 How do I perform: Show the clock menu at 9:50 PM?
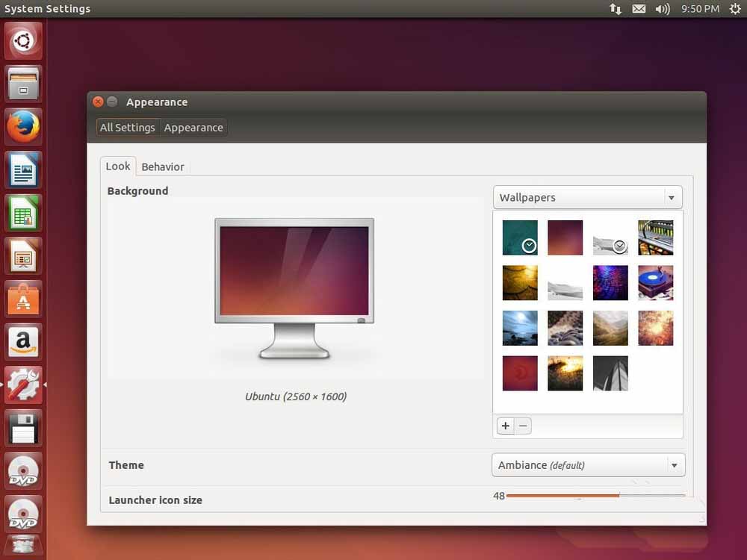point(700,8)
